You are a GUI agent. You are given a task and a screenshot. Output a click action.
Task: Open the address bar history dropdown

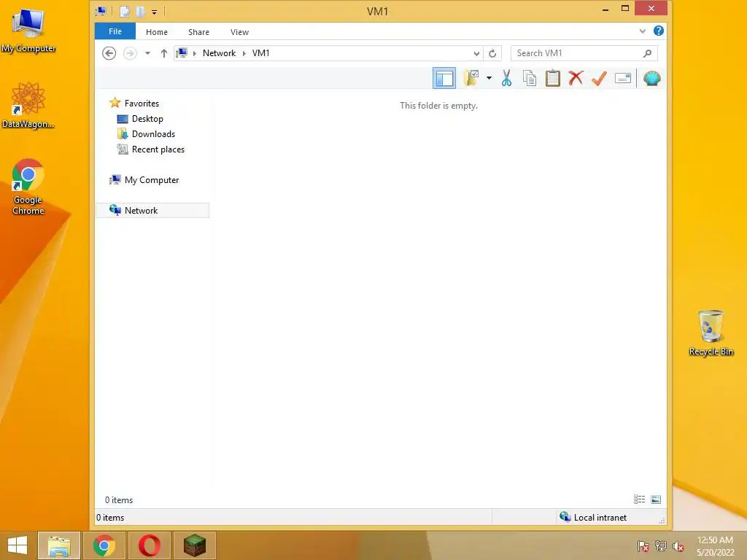476,53
